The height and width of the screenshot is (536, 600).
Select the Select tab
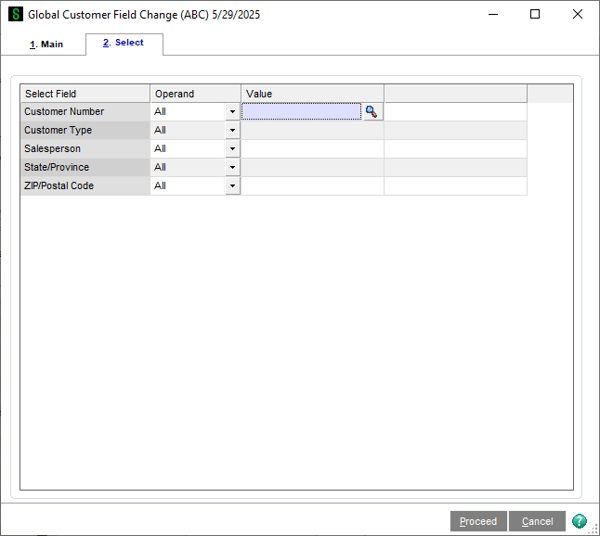(x=123, y=43)
